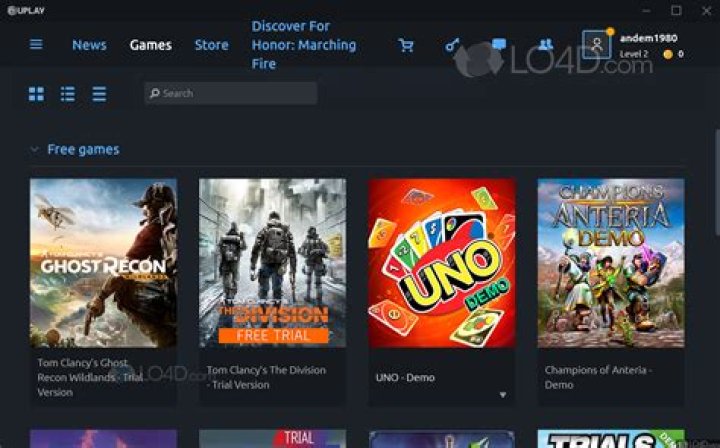The width and height of the screenshot is (720, 448).
Task: Open the Store tab
Action: pos(211,45)
